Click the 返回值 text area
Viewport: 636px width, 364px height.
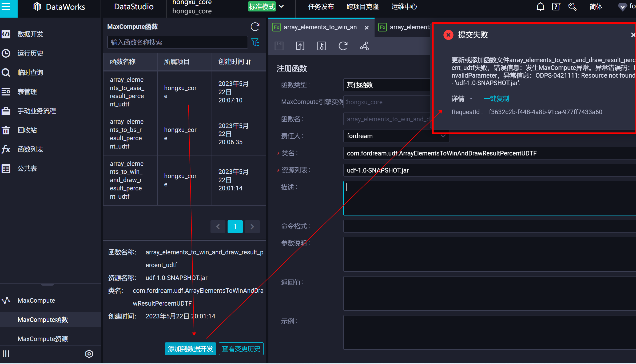point(490,293)
